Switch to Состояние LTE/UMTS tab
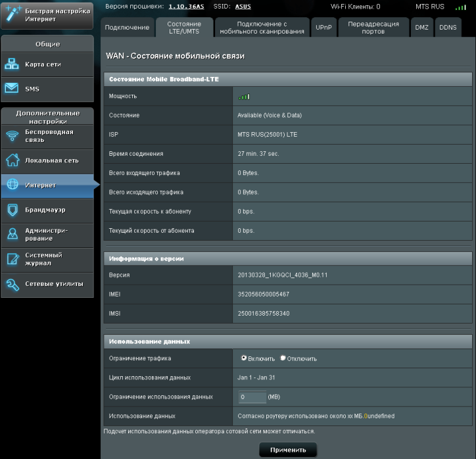The width and height of the screenshot is (476, 459). (x=184, y=28)
